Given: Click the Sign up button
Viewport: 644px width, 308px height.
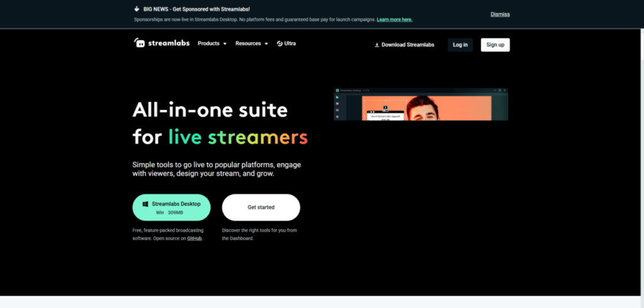Looking at the screenshot, I should point(495,45).
